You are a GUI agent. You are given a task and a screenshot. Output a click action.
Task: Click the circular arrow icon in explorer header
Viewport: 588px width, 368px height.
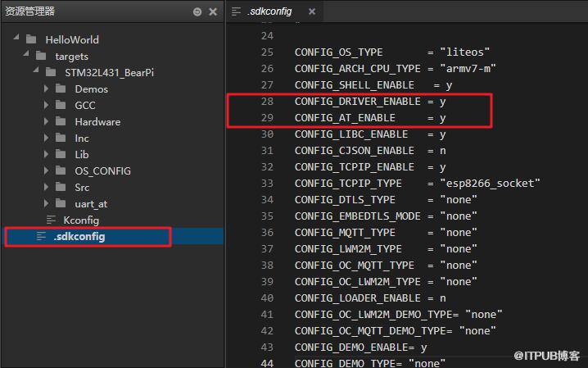coord(197,12)
